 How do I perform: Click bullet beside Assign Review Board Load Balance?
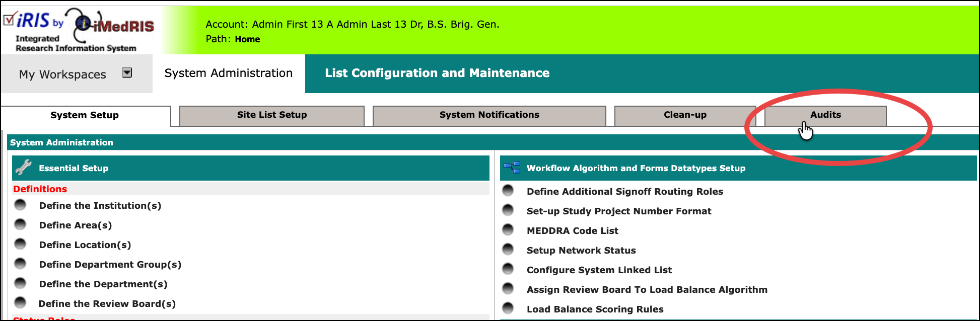pyautogui.click(x=508, y=288)
